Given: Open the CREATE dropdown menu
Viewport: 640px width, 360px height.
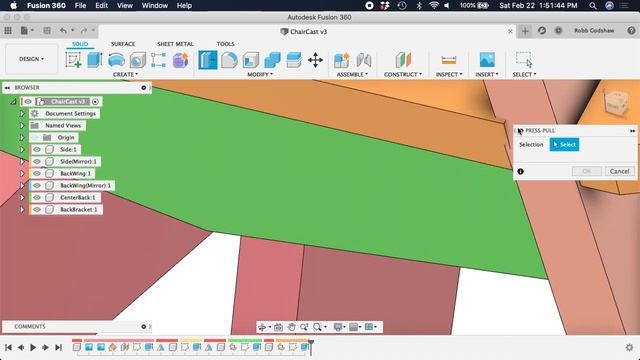Looking at the screenshot, I should 125,74.
